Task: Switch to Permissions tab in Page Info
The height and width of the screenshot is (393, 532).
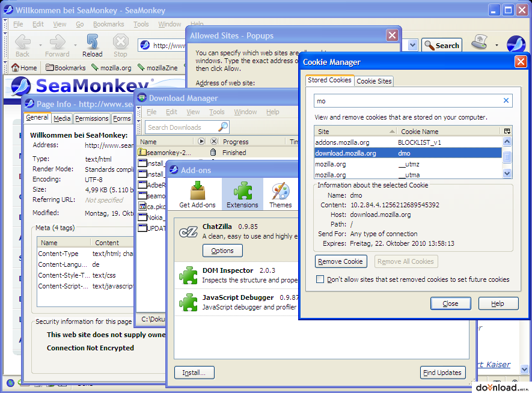Action: click(91, 118)
